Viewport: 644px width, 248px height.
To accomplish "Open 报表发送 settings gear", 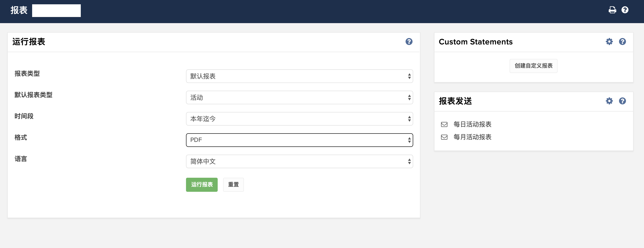I will 609,101.
